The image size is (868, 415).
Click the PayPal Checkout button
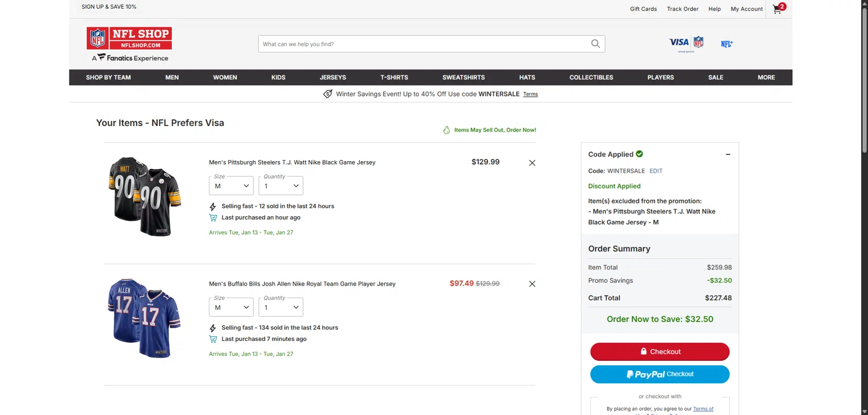point(660,374)
